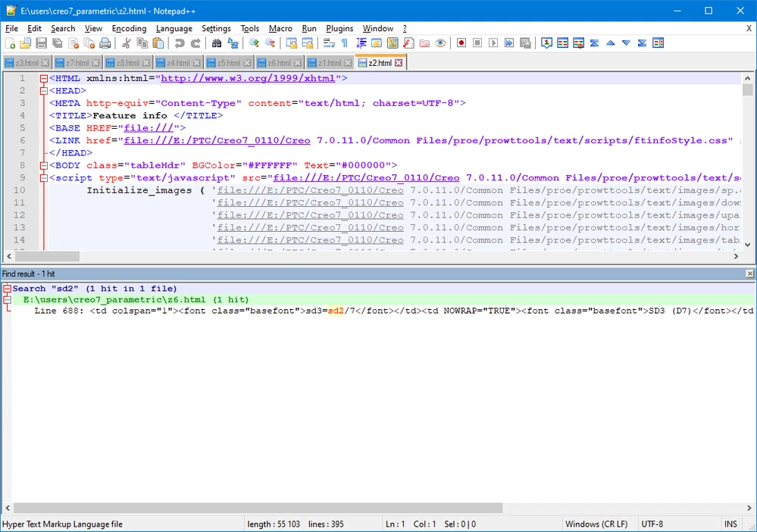The height and width of the screenshot is (532, 757).
Task: Collapse the script fold marker on line 9
Action: coord(43,178)
